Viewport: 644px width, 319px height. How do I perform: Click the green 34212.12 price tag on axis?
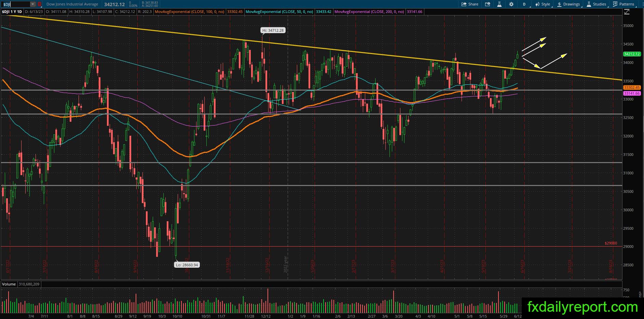click(632, 54)
